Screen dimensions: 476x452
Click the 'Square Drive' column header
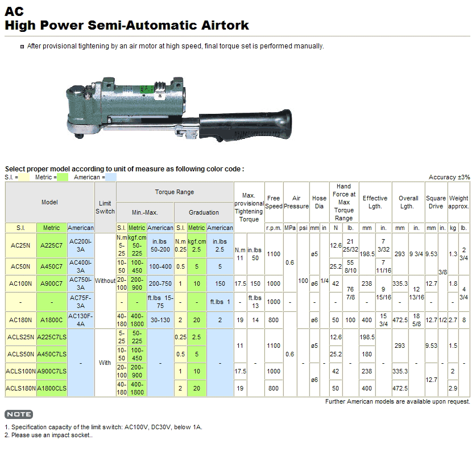coord(436,202)
